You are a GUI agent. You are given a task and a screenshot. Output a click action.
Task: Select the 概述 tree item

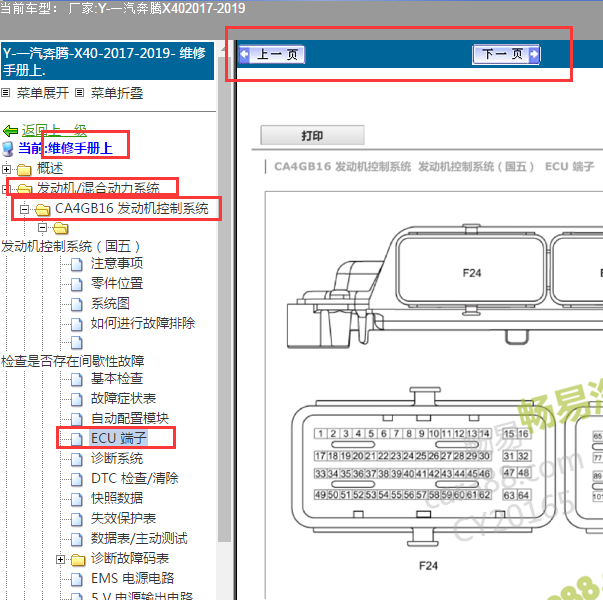pyautogui.click(x=50, y=168)
